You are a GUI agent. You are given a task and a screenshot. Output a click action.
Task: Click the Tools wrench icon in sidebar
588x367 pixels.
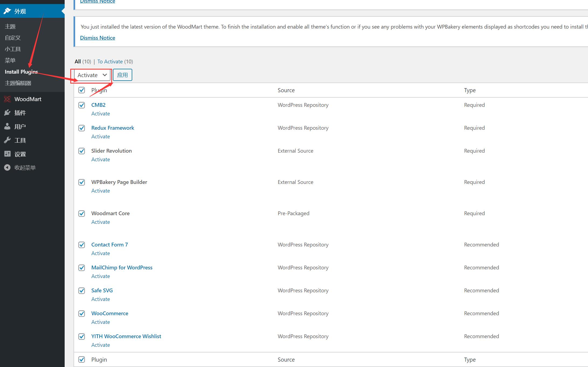click(x=7, y=140)
